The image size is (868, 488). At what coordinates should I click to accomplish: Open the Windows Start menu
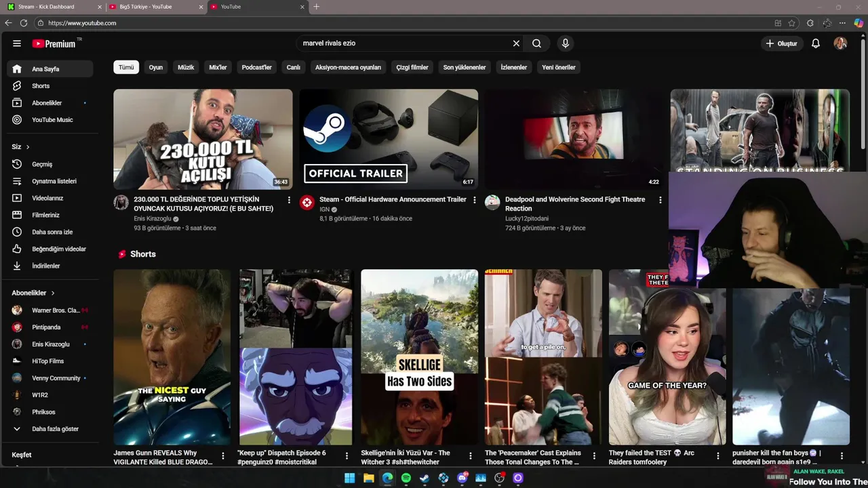point(349,478)
